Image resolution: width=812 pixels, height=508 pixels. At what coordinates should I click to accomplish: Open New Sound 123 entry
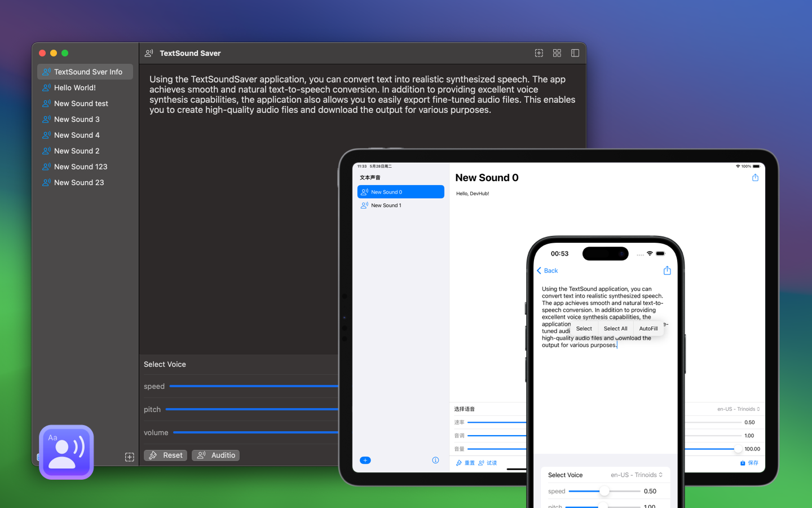[85, 167]
